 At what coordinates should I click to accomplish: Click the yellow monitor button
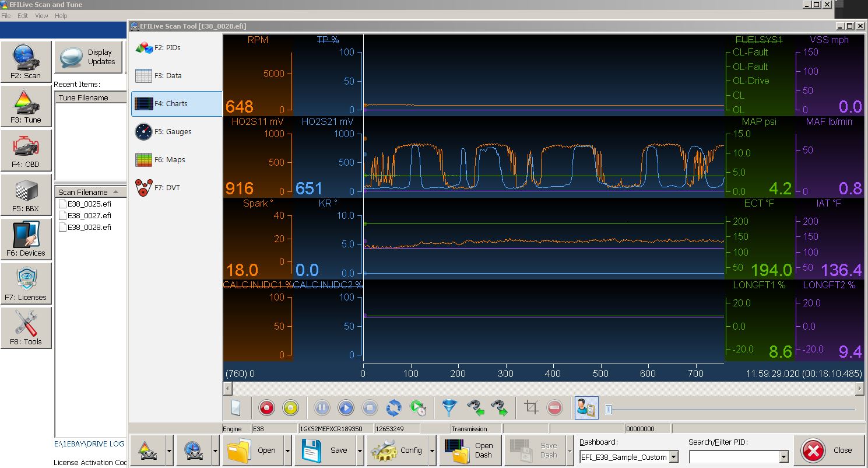(x=290, y=408)
